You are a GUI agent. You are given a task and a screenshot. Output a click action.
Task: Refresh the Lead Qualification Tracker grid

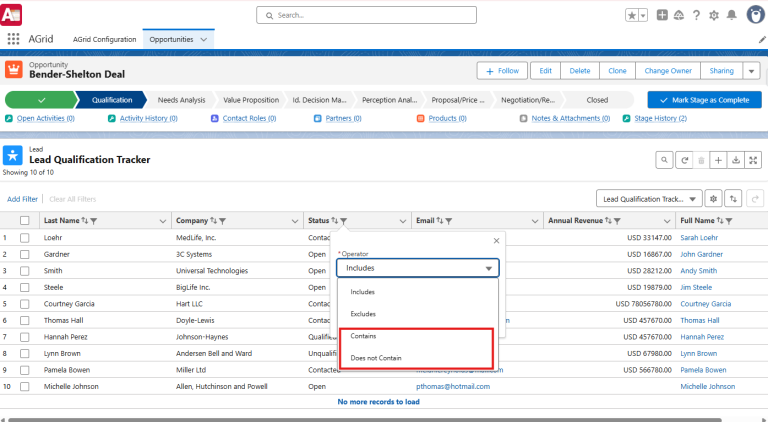point(684,160)
